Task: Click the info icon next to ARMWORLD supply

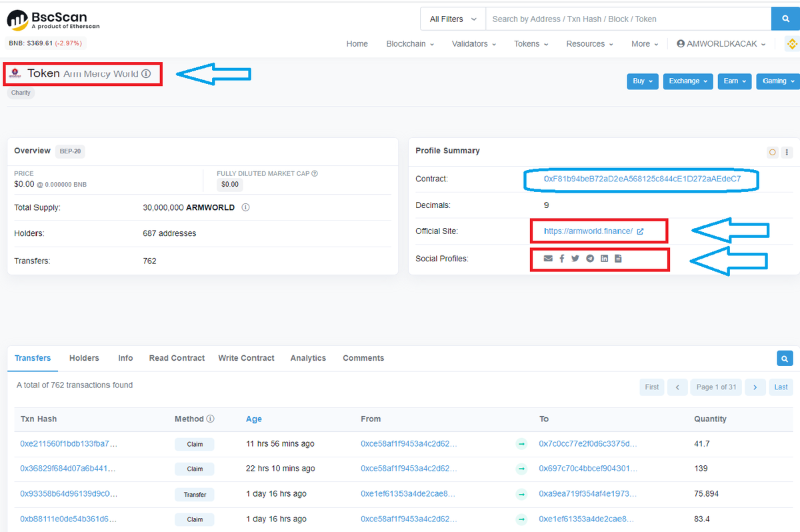Action: (245, 207)
